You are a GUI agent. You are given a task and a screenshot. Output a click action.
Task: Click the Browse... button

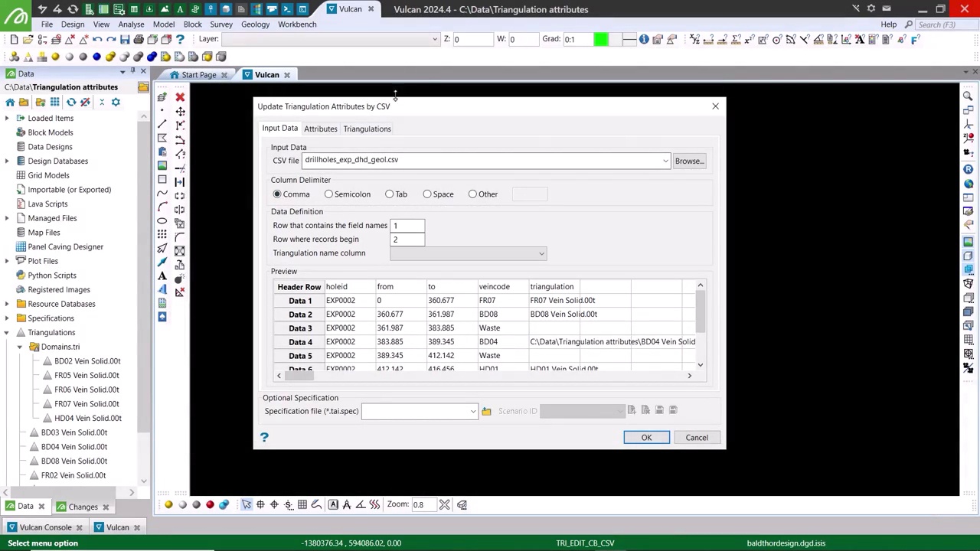[688, 161]
